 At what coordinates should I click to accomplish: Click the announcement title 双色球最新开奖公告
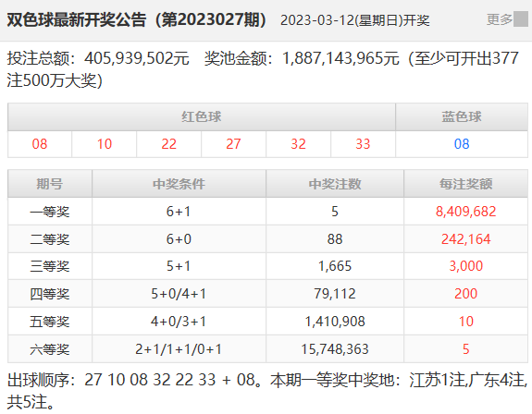click(x=77, y=19)
